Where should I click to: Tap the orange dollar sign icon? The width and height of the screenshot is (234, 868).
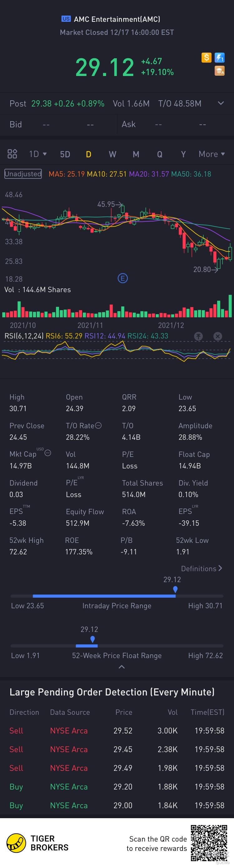tap(206, 58)
